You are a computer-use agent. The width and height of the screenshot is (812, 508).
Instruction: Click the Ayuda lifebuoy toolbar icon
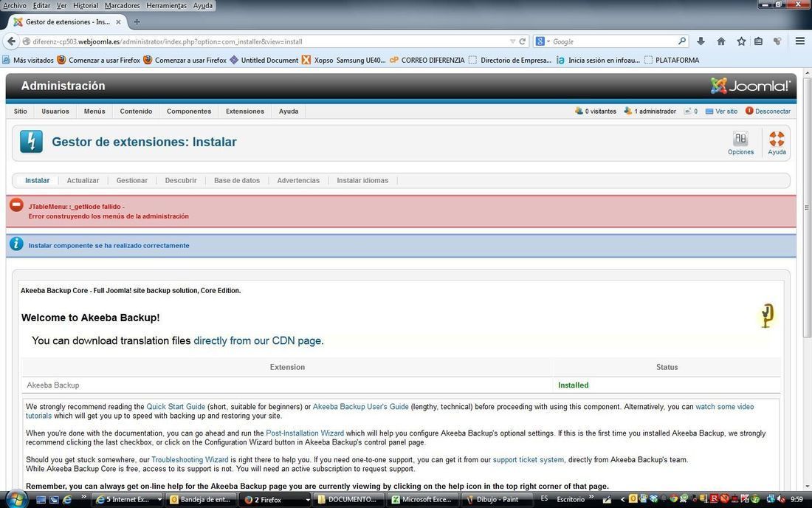pos(777,143)
